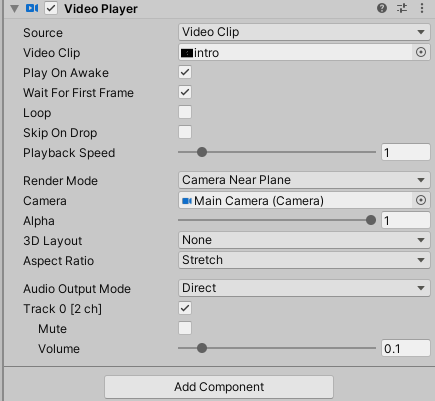Disable the Video Player component checkbox
Image resolution: width=435 pixels, height=401 pixels.
click(51, 8)
